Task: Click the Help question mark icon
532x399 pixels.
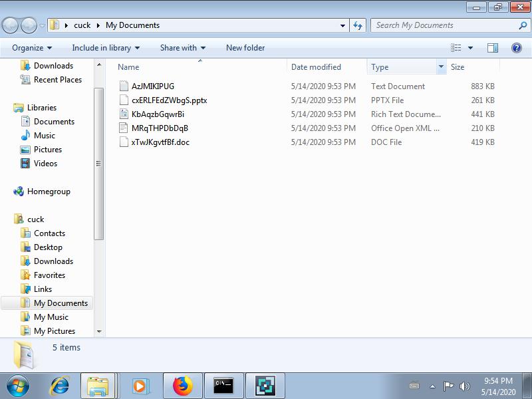Action: pos(516,48)
